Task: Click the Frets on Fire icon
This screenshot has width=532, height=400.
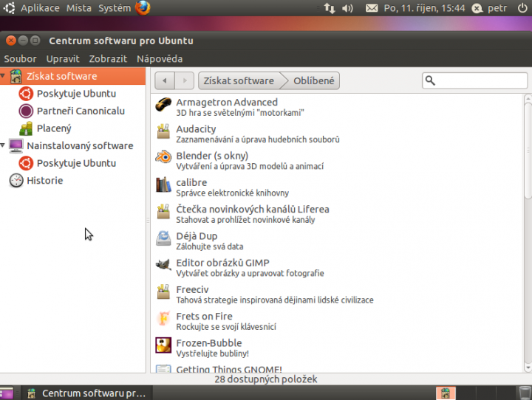Action: pyautogui.click(x=163, y=319)
